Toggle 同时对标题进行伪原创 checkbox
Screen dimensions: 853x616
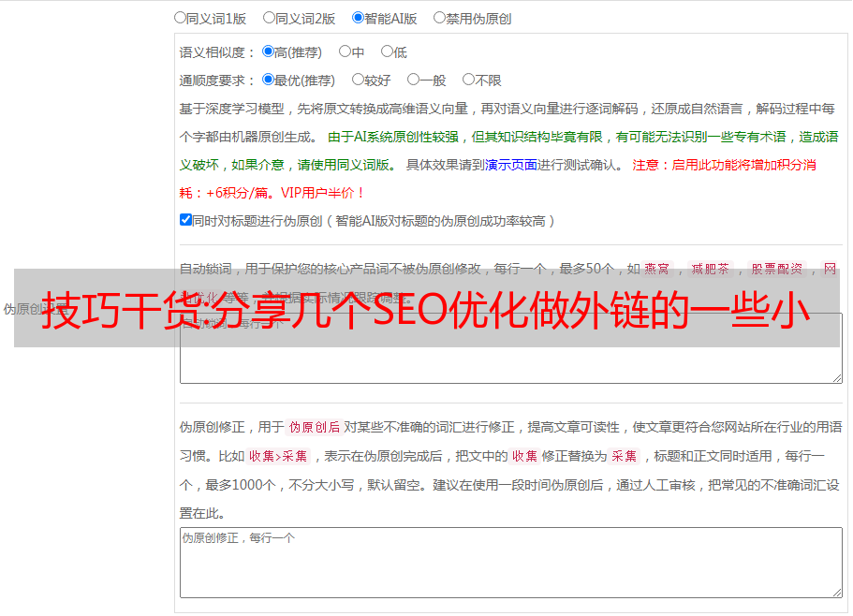point(185,220)
